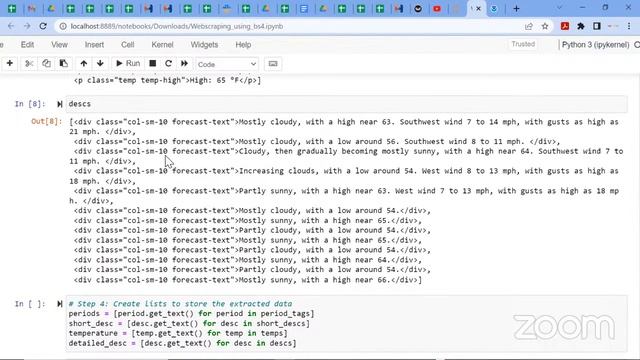Run the Step 4 cell with its run icon

click(60, 304)
